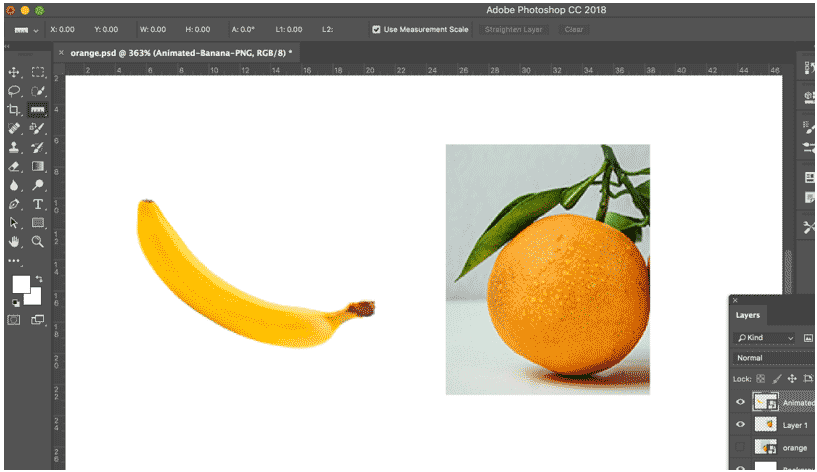
Task: Toggle prevent artboard auto-nesting lock
Action: coord(808,379)
